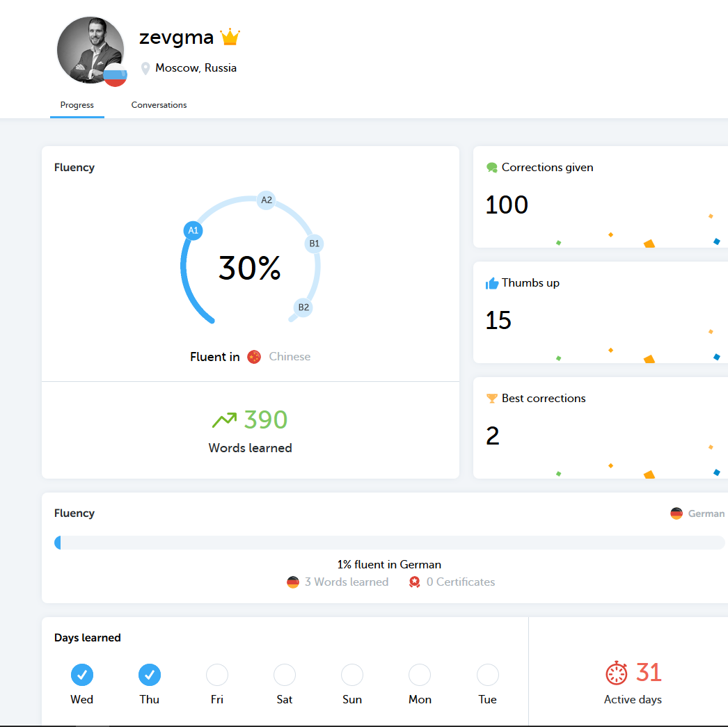
Task: Click the zevgma username
Action: pyautogui.click(x=176, y=38)
